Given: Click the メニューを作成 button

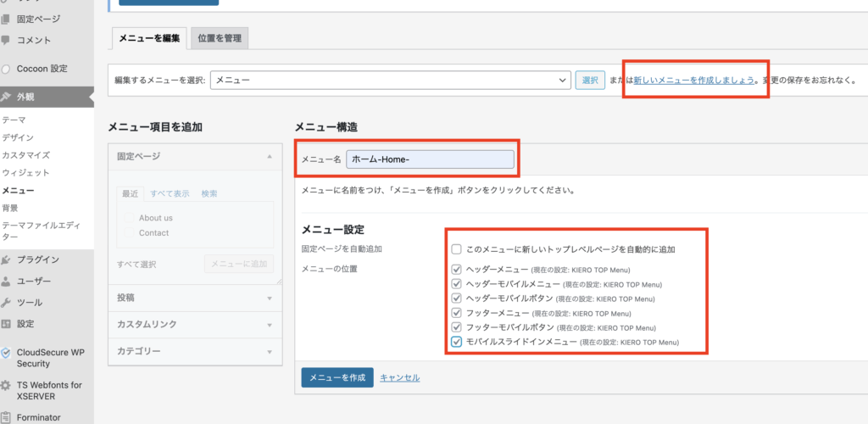Looking at the screenshot, I should (x=337, y=377).
